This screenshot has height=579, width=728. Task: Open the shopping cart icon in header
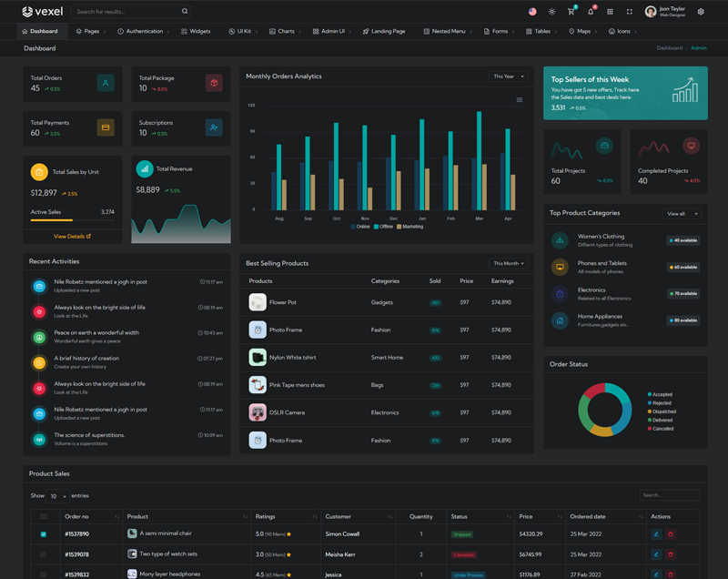click(571, 12)
